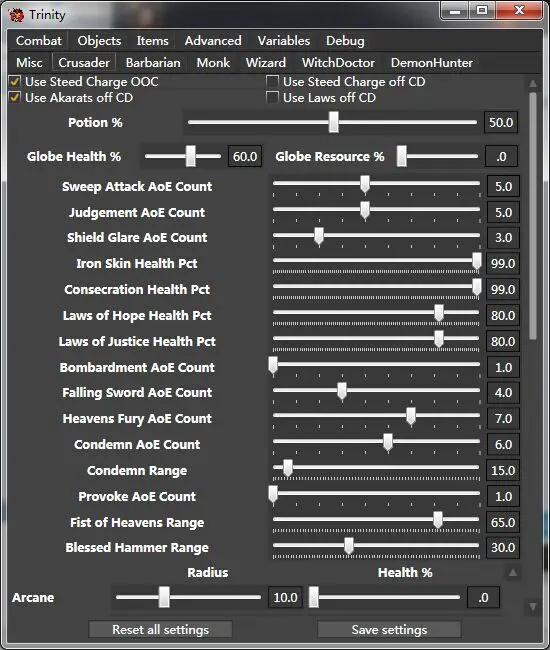This screenshot has height=650, width=550.
Task: Click Laws of Hope Health Pct slider thumb
Action: point(439,314)
